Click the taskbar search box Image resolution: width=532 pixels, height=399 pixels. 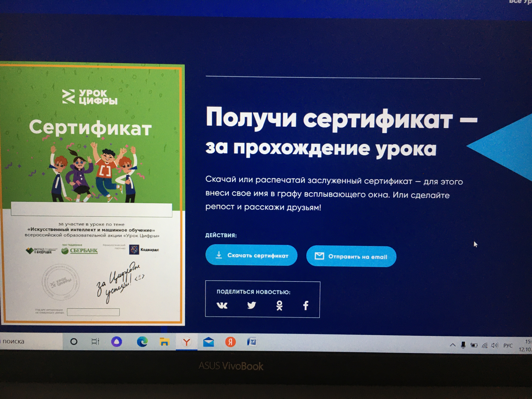(31, 341)
